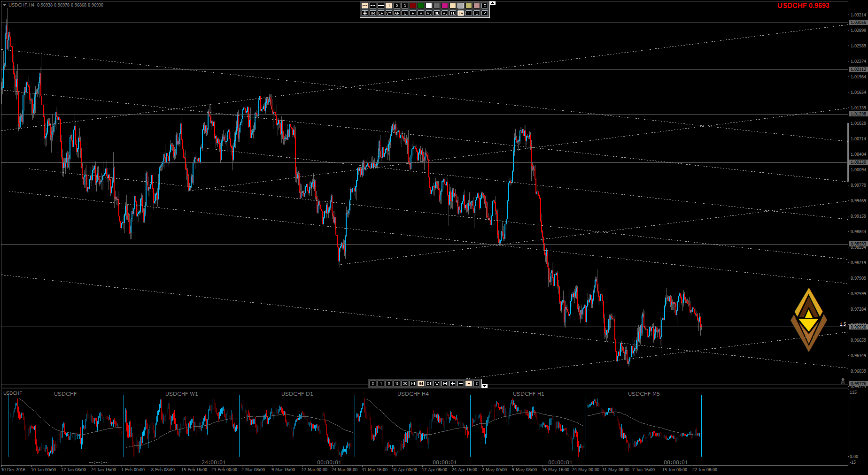Click the gold diamond logo on chart
This screenshot has width=868, height=475.
pos(808,320)
